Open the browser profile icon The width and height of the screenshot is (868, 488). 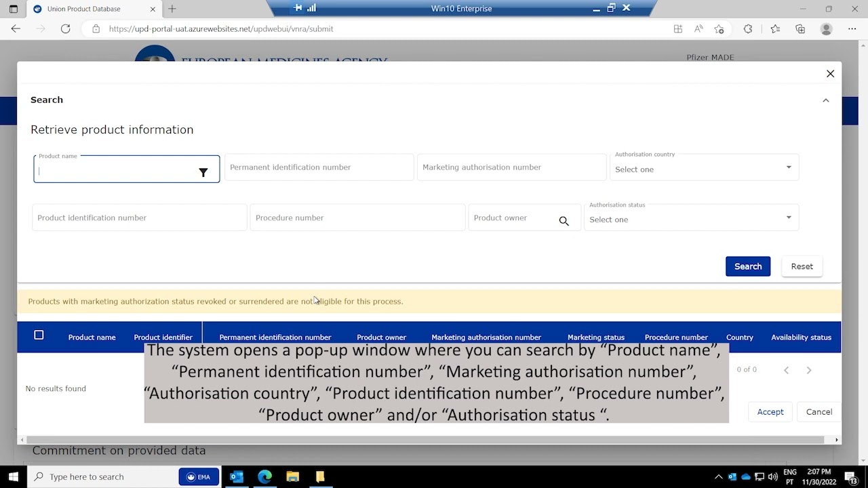pyautogui.click(x=826, y=28)
